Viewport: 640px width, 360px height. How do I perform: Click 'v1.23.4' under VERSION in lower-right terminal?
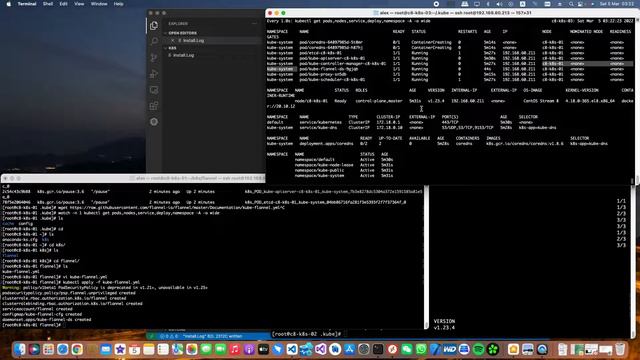[x=444, y=327]
